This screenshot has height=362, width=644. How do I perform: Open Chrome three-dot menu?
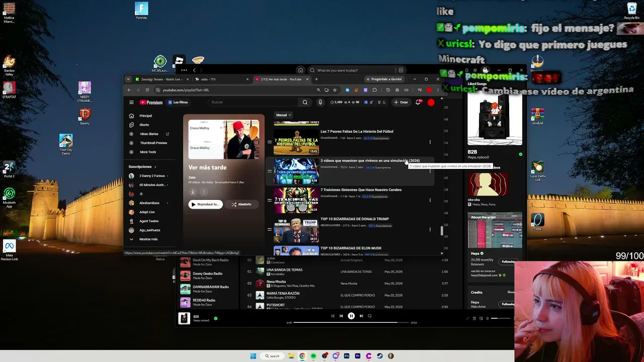click(438, 90)
